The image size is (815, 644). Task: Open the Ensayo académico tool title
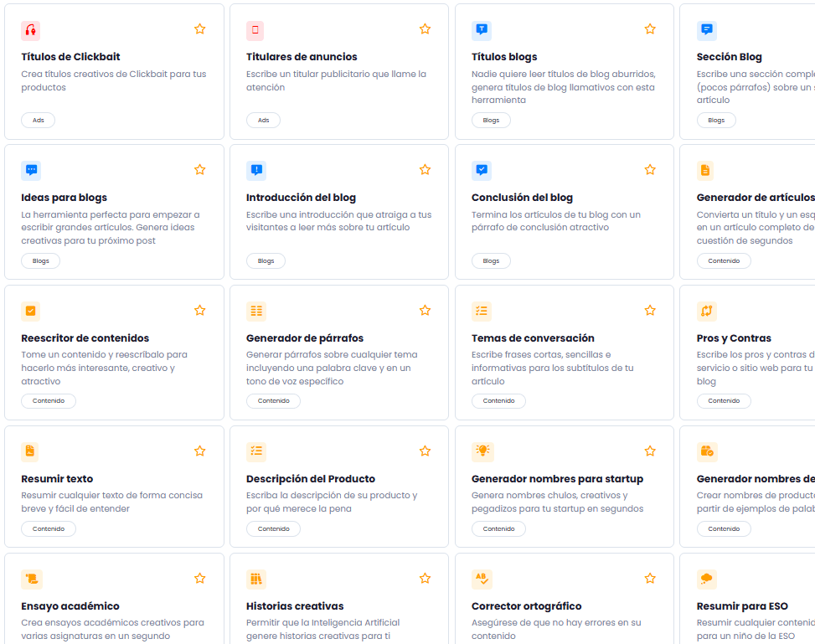[x=70, y=606]
